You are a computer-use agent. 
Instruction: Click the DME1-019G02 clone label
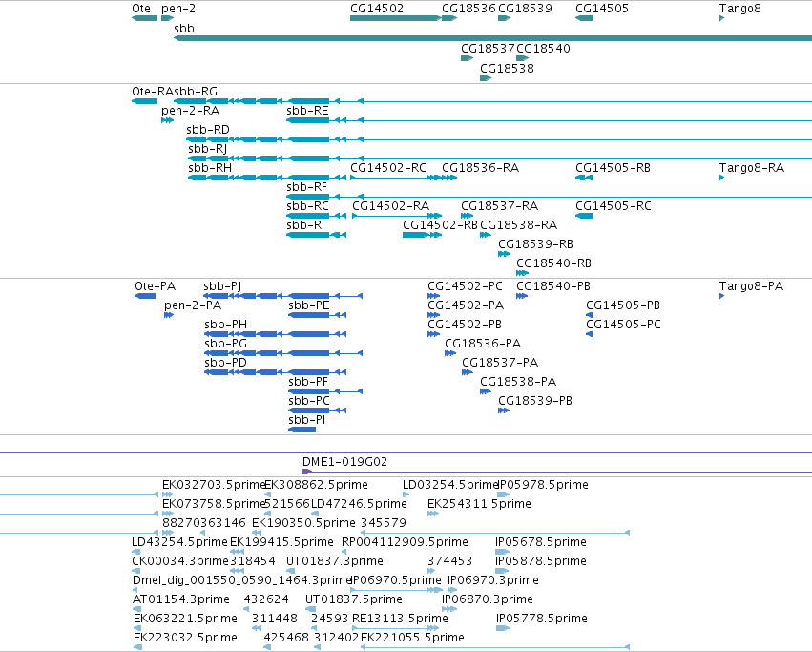344,462
